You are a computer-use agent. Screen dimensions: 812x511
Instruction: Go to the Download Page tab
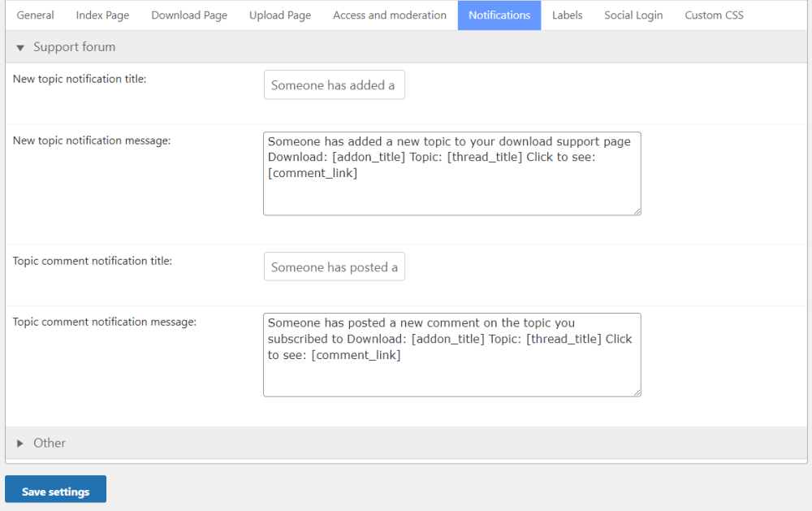click(189, 15)
